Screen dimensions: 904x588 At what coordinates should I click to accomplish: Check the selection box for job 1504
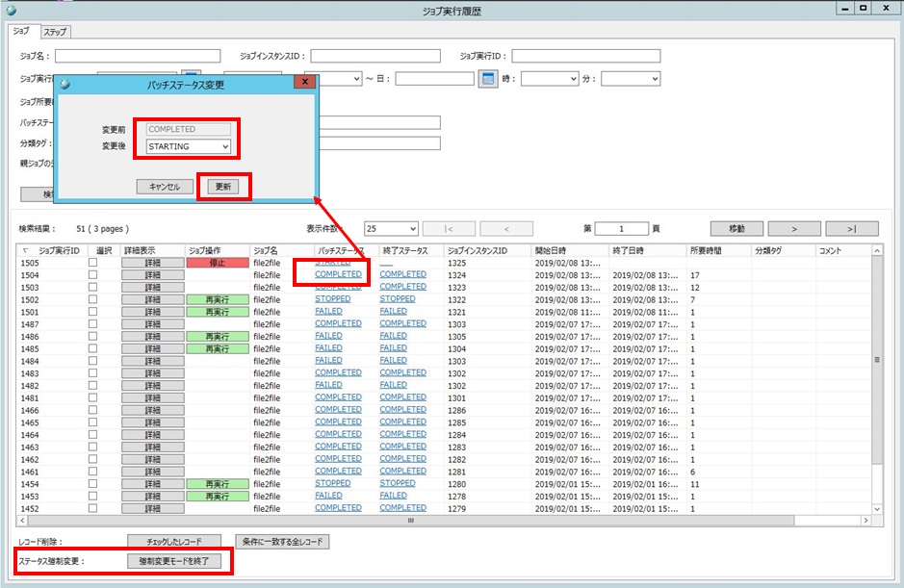click(x=92, y=274)
